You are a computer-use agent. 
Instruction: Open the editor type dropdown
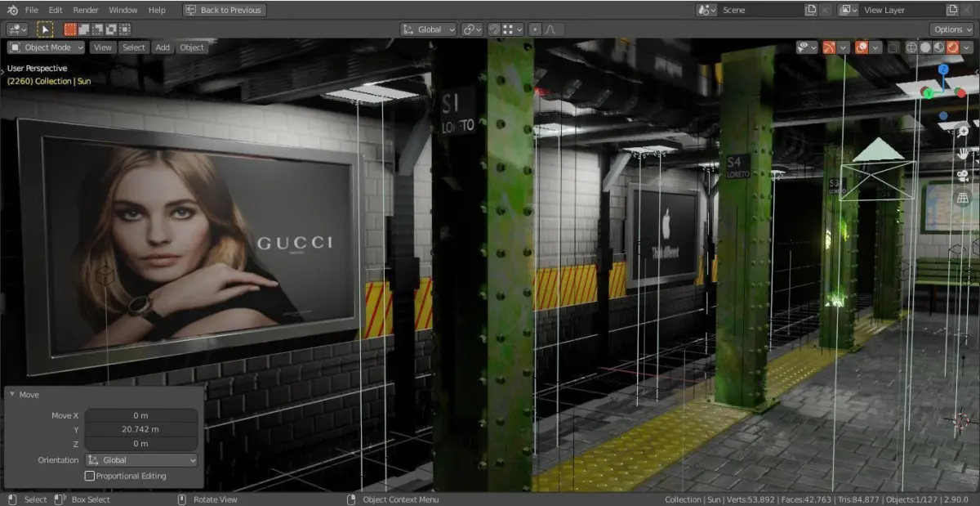click(x=18, y=29)
